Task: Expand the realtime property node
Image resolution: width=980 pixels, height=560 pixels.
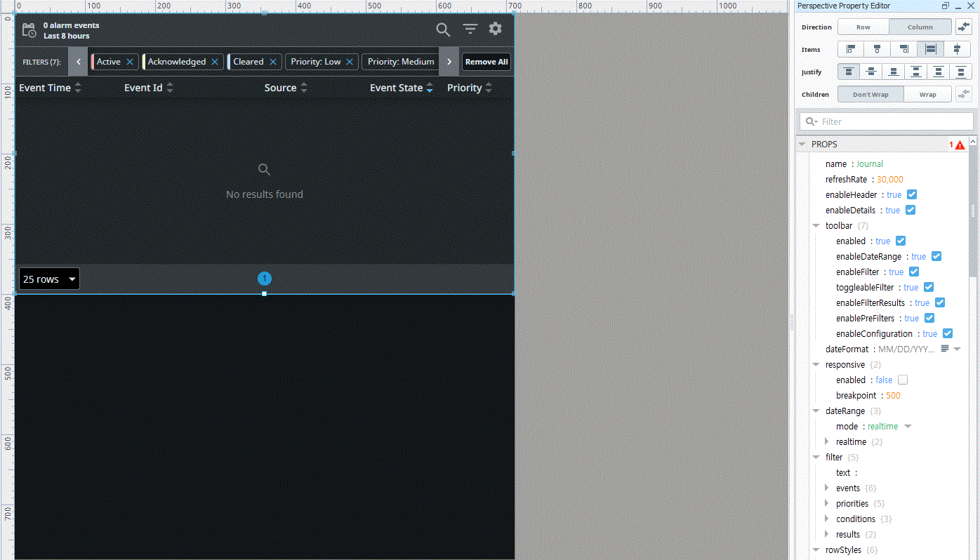Action: pyautogui.click(x=826, y=442)
